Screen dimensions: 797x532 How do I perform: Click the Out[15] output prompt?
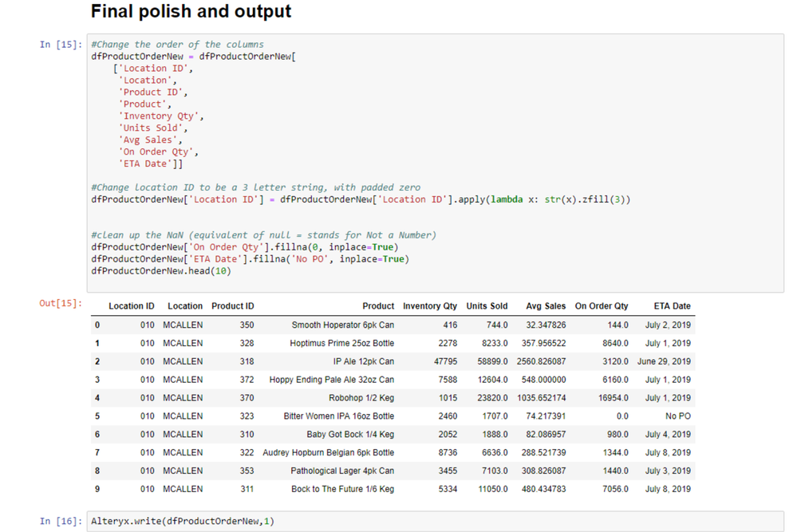(61, 304)
